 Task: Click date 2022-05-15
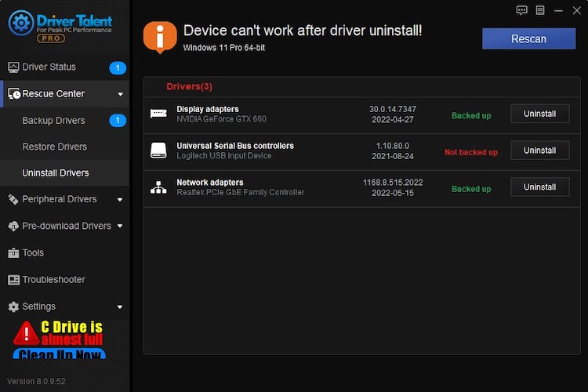point(393,193)
